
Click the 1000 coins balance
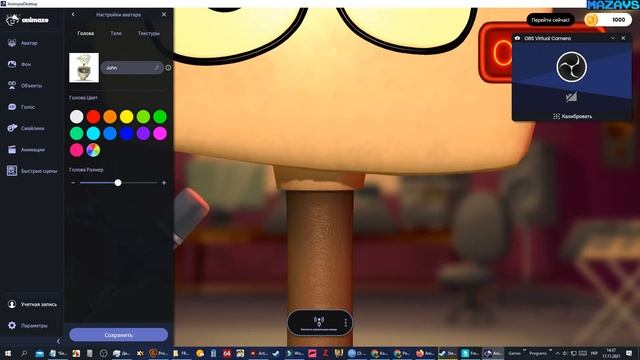pyautogui.click(x=608, y=20)
